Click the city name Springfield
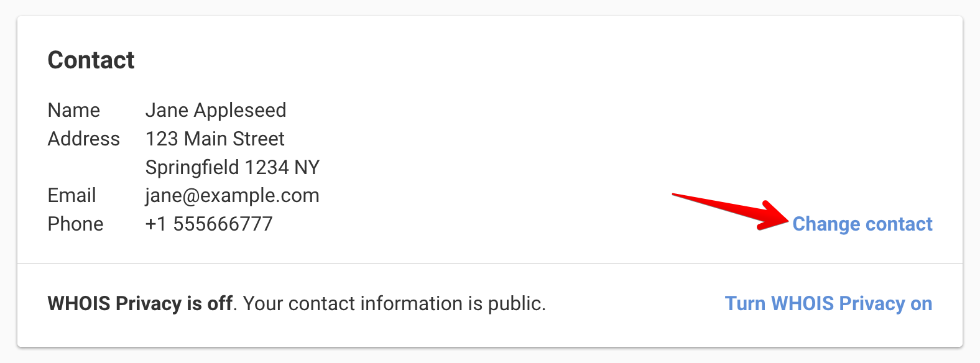This screenshot has width=980, height=363. [192, 167]
